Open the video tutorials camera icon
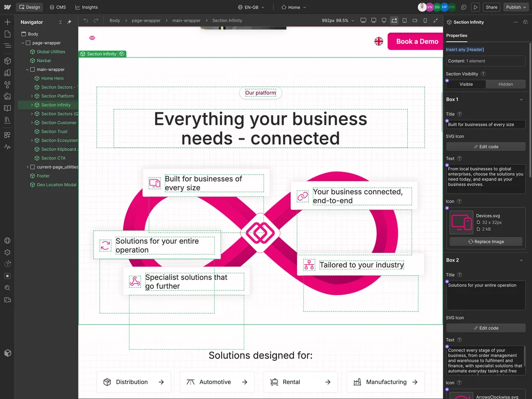This screenshot has width=532, height=399. point(7,299)
